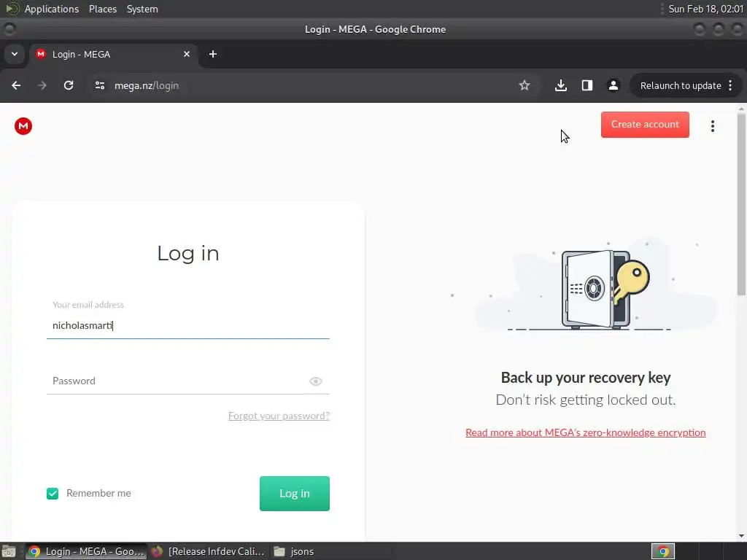The width and height of the screenshot is (747, 560).
Task: Open the Applications menu
Action: [52, 9]
